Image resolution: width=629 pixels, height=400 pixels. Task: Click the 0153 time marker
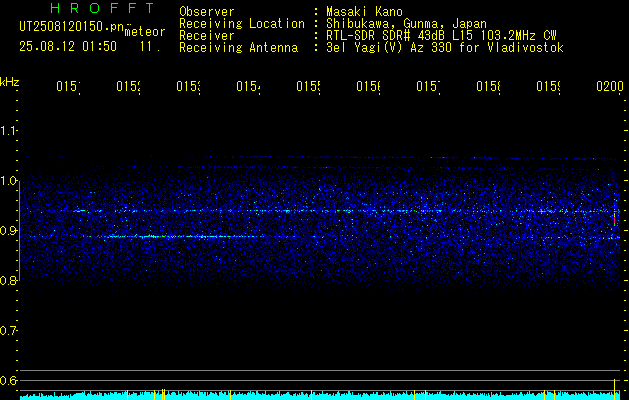(x=189, y=86)
